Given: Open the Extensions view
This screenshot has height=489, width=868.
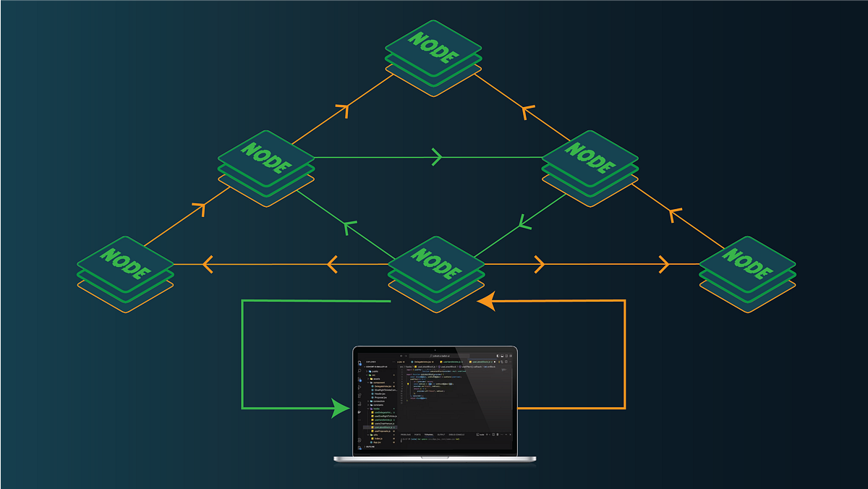Looking at the screenshot, I should coord(359,396).
